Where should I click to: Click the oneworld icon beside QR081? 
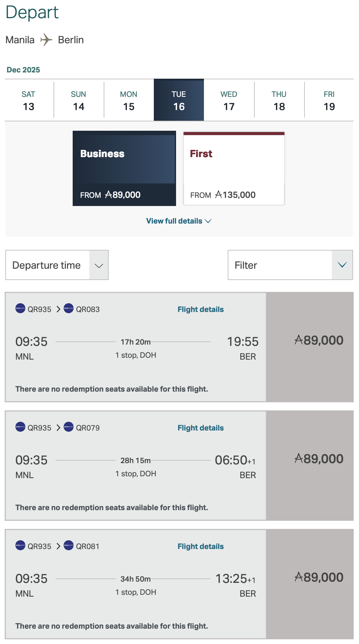69,546
